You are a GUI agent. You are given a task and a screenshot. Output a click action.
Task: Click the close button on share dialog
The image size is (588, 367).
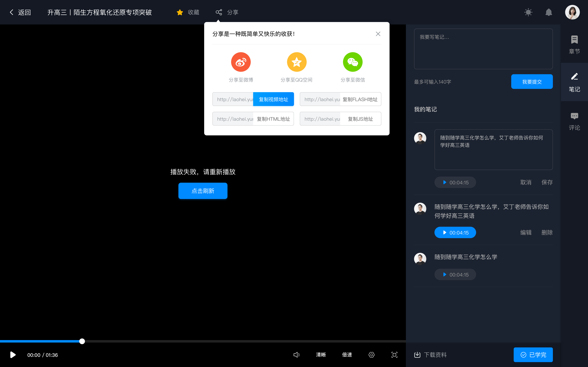378,34
